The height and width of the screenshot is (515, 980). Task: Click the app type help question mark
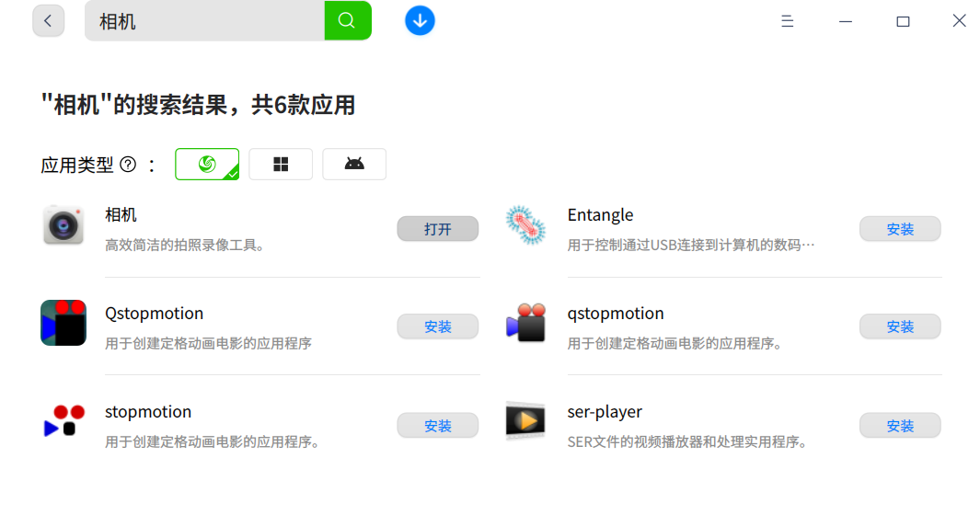pyautogui.click(x=128, y=165)
